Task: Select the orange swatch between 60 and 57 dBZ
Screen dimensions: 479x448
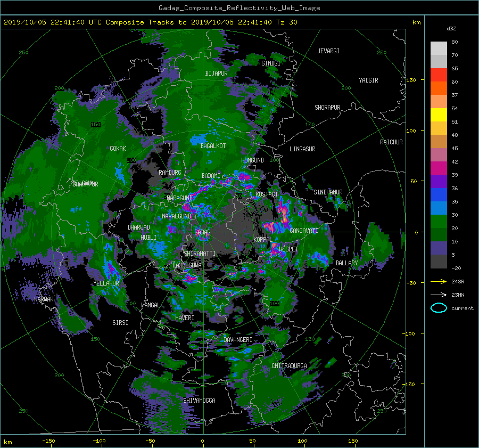Action: [x=439, y=88]
